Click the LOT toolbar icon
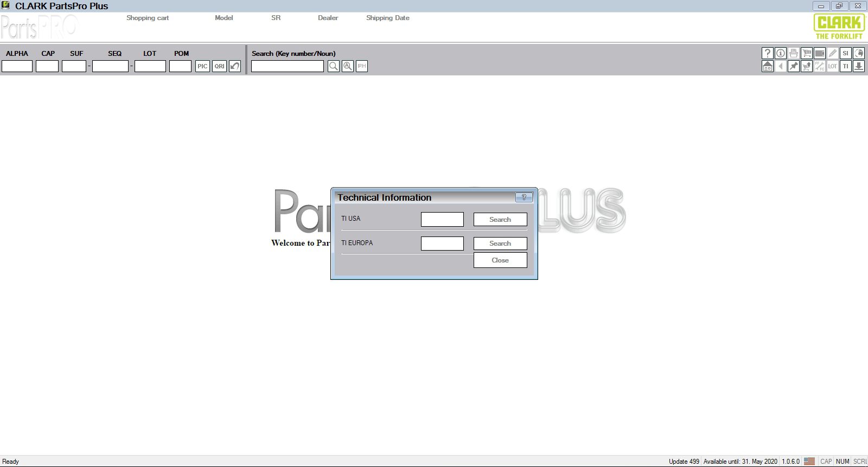Screen dimensions: 868x467 (833, 66)
